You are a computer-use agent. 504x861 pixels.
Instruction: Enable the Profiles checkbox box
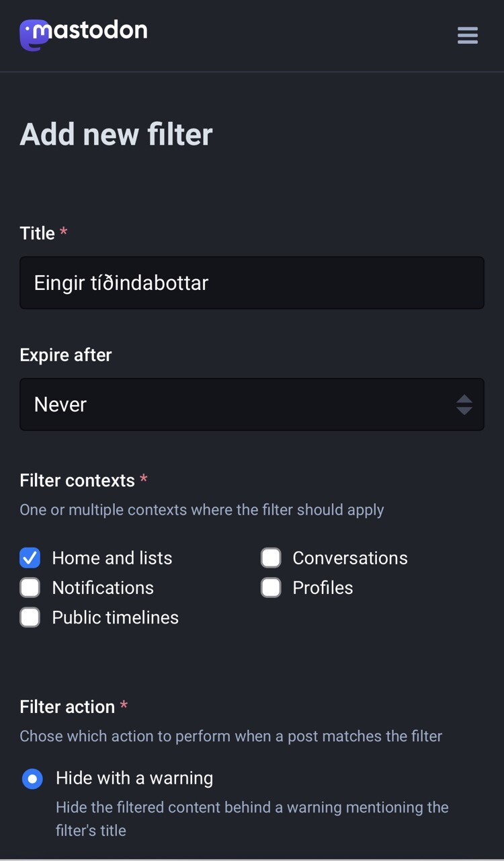point(271,587)
